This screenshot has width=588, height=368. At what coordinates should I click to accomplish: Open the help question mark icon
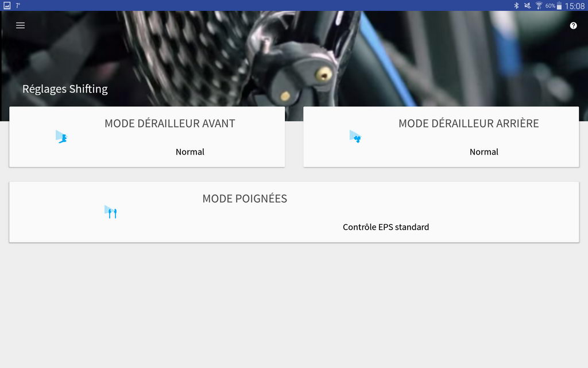(x=574, y=25)
